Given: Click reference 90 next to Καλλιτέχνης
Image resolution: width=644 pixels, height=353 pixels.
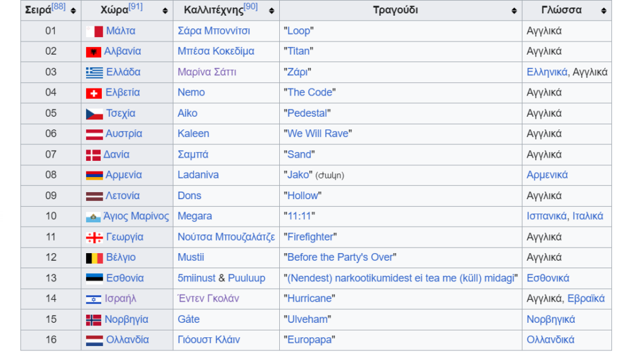Looking at the screenshot, I should coord(250,7).
